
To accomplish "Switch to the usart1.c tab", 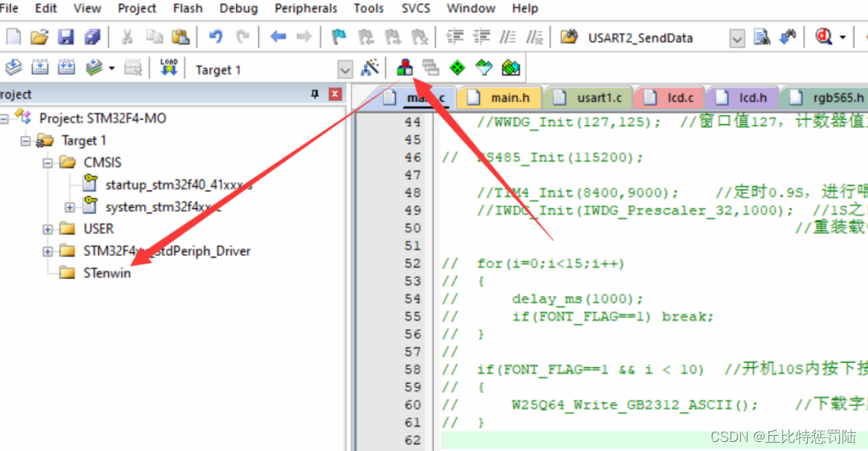I will coord(589,98).
